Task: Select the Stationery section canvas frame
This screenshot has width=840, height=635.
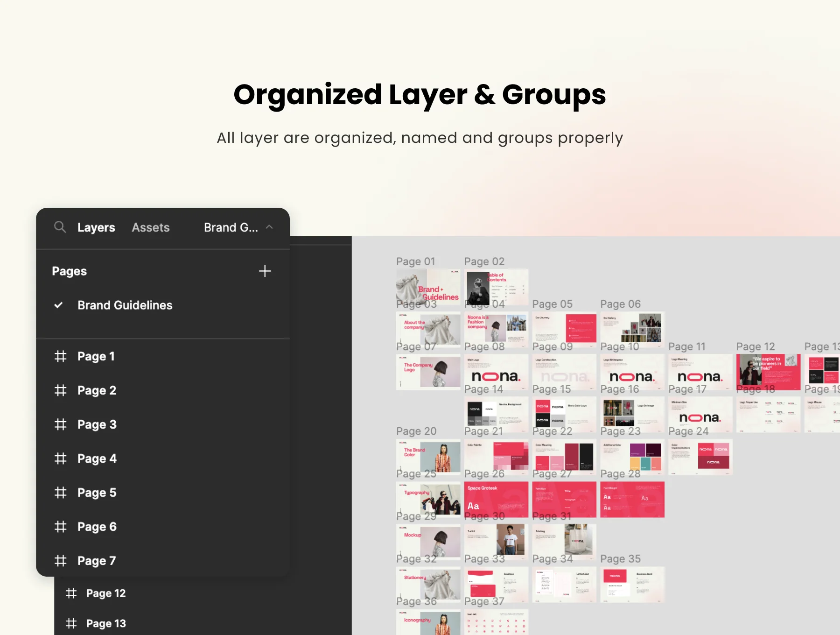Action: point(428,585)
